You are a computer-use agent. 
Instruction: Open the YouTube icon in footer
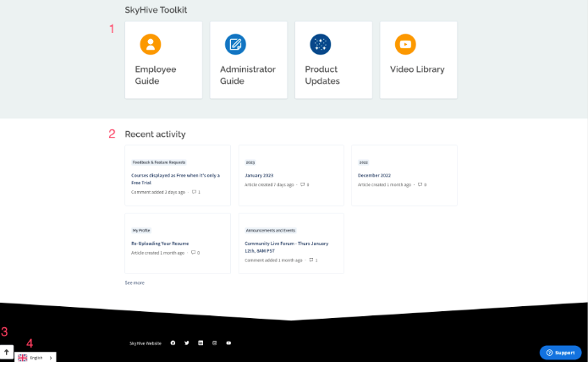228,343
